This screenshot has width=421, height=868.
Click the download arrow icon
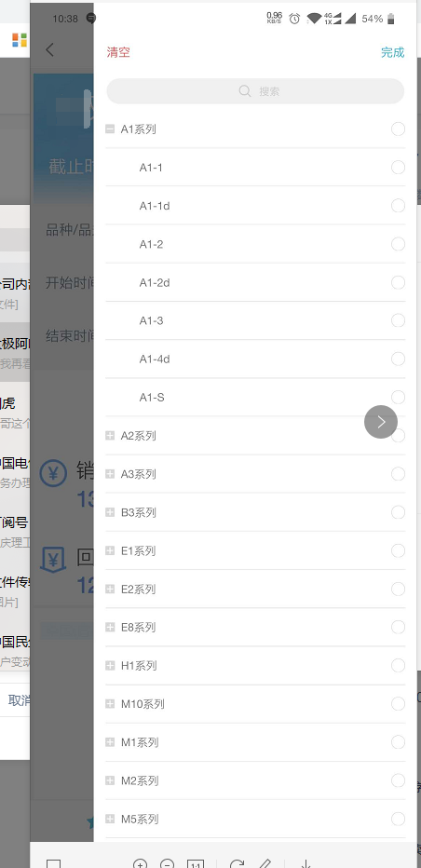pyautogui.click(x=306, y=863)
